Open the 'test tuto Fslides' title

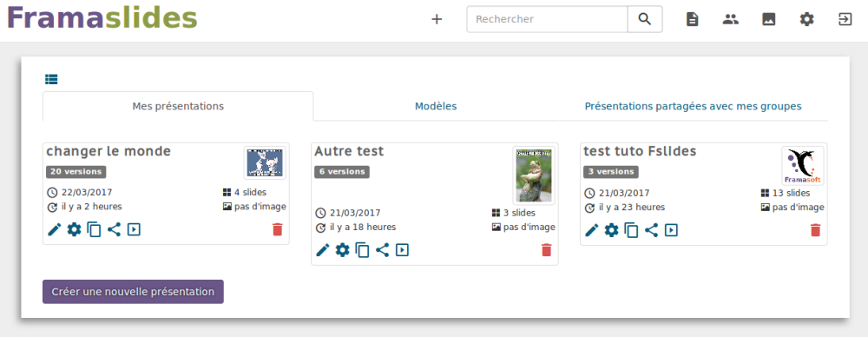click(x=640, y=151)
